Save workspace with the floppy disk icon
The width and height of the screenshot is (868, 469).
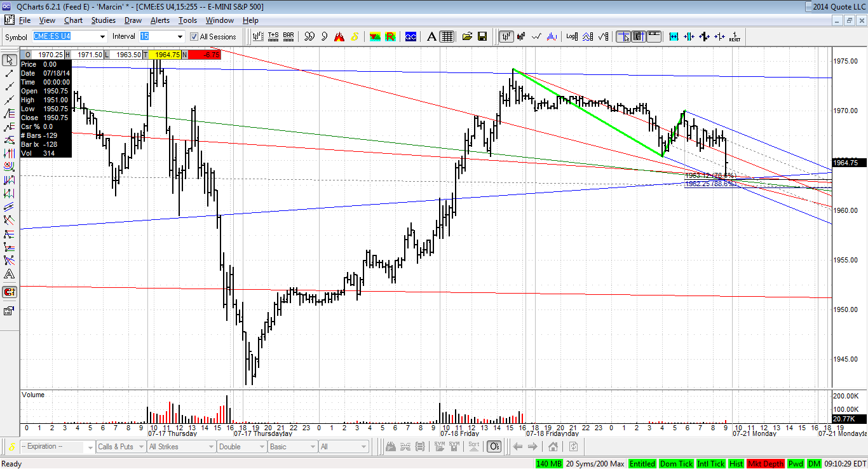click(x=482, y=36)
